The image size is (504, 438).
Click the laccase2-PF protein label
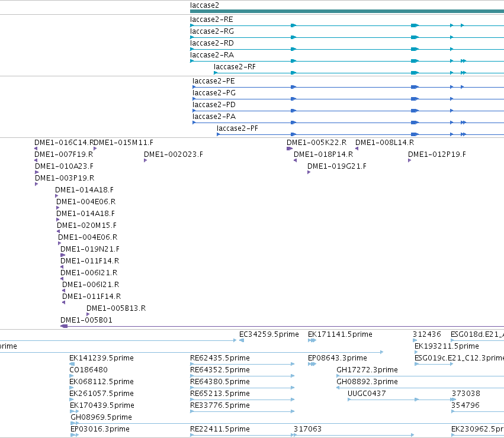pos(237,128)
